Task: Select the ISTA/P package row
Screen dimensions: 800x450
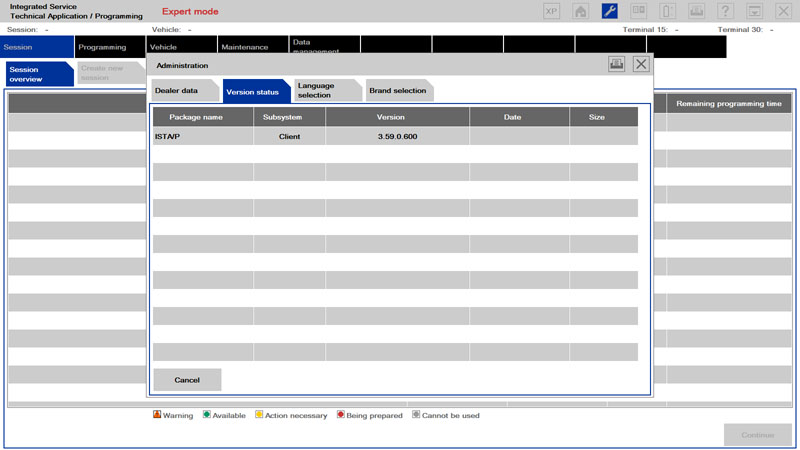Action: 395,136
